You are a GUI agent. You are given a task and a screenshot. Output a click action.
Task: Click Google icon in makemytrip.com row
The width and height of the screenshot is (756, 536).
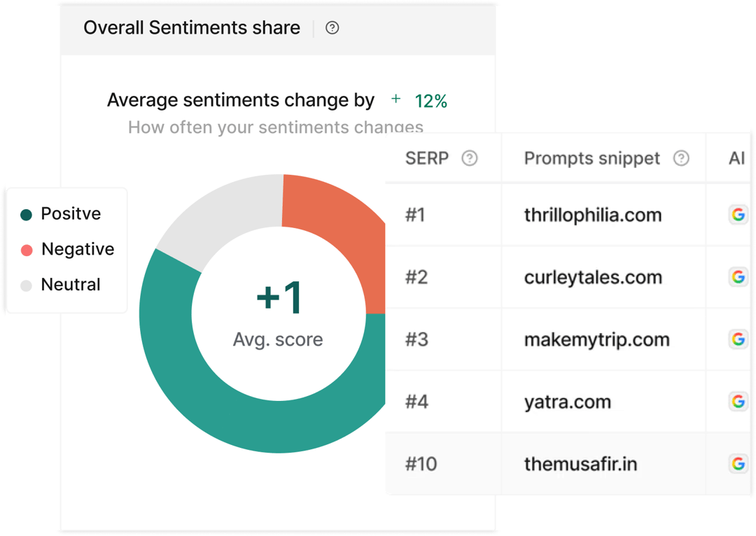tap(738, 339)
